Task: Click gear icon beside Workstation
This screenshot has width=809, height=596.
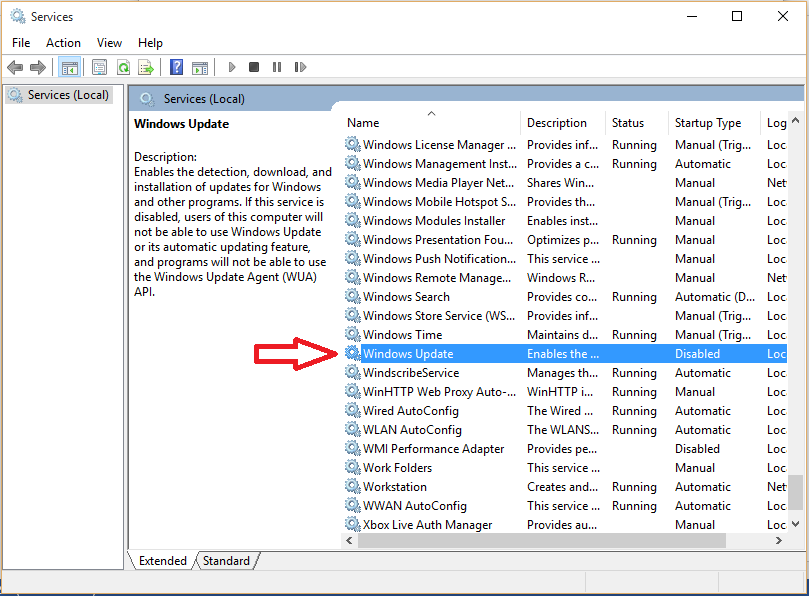Action: click(x=352, y=486)
